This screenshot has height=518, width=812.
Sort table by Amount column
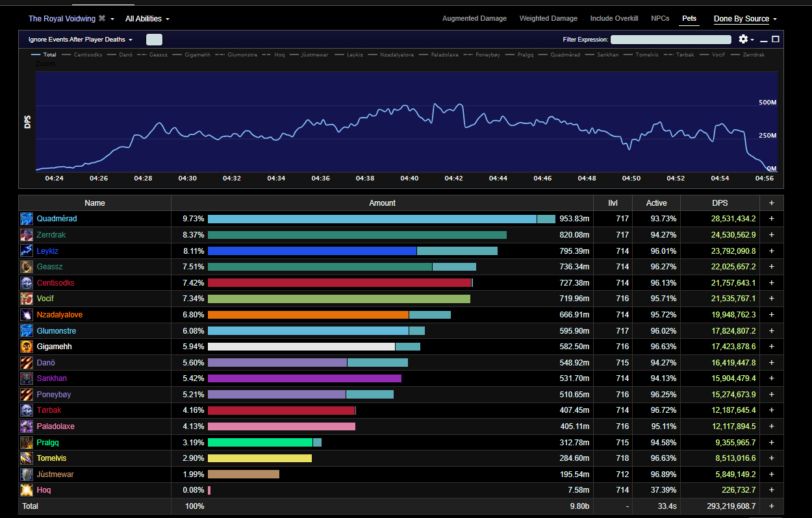coord(382,203)
